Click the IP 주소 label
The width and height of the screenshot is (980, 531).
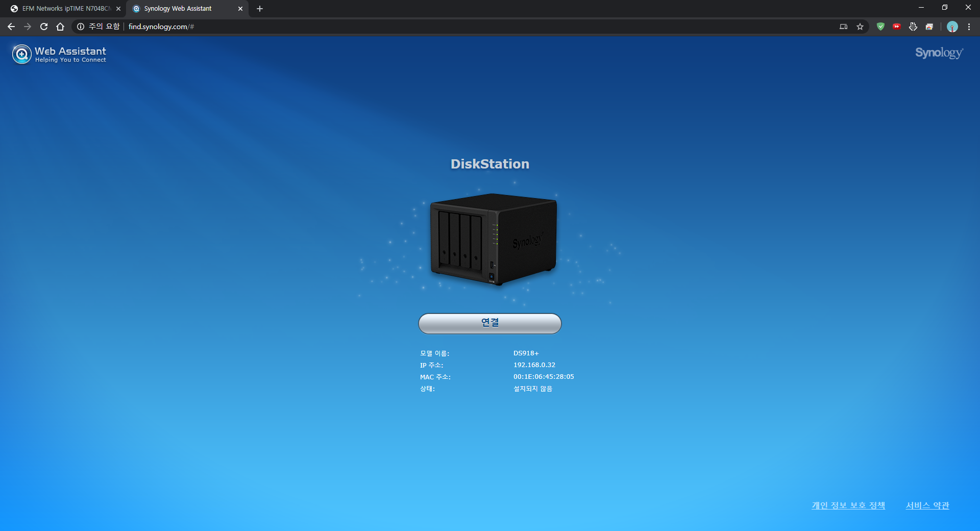(432, 365)
